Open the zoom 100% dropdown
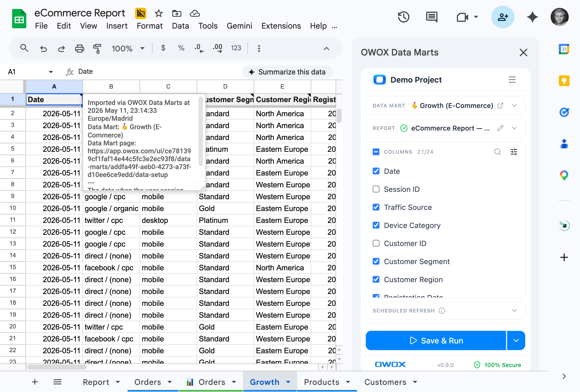Viewport: 580px width, 392px height. pyautogui.click(x=128, y=48)
